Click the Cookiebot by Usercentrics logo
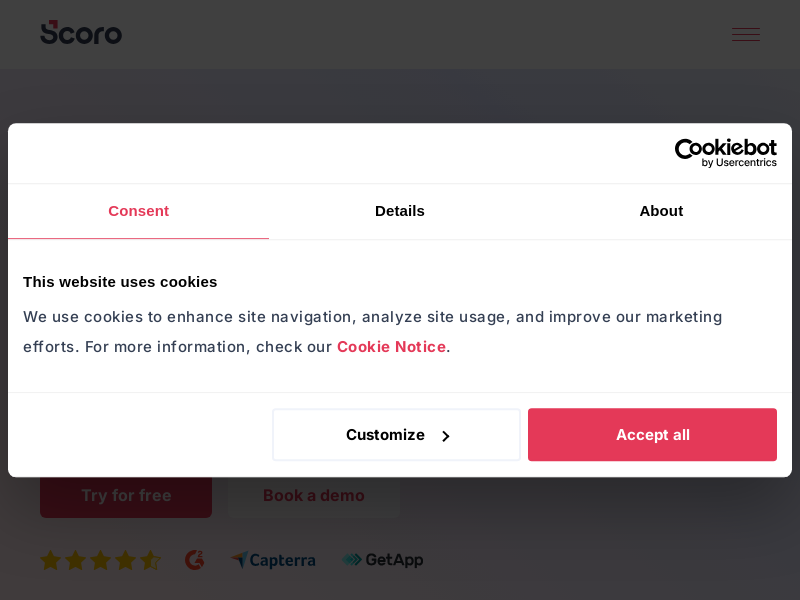This screenshot has width=800, height=600. (725, 153)
